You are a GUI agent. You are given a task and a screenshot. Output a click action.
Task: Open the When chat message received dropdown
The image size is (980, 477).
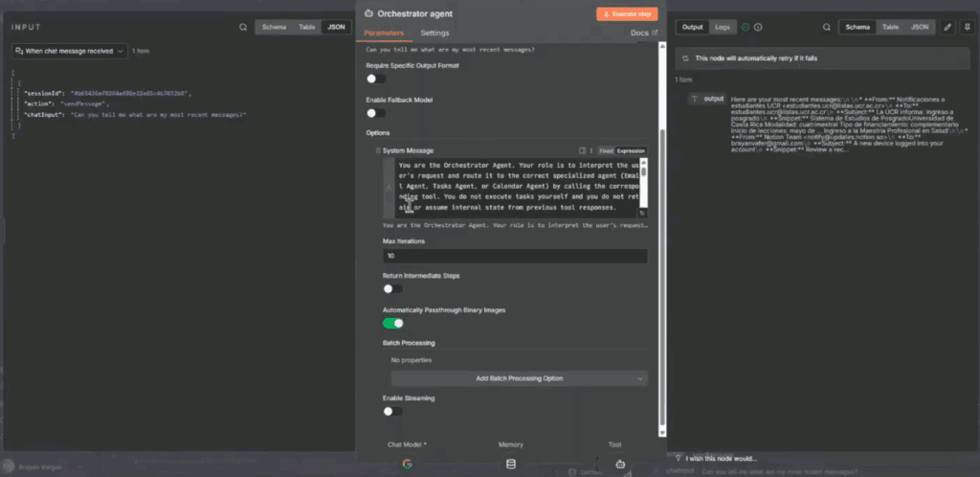pyautogui.click(x=69, y=52)
